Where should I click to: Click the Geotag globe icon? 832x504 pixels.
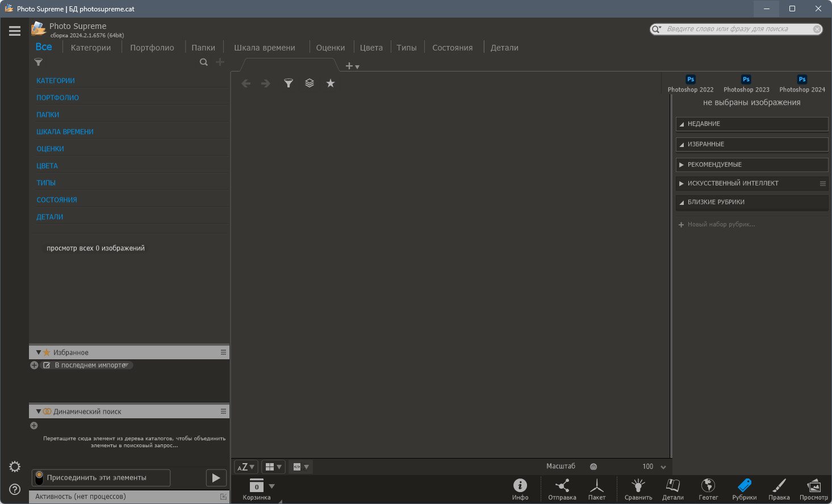point(708,489)
